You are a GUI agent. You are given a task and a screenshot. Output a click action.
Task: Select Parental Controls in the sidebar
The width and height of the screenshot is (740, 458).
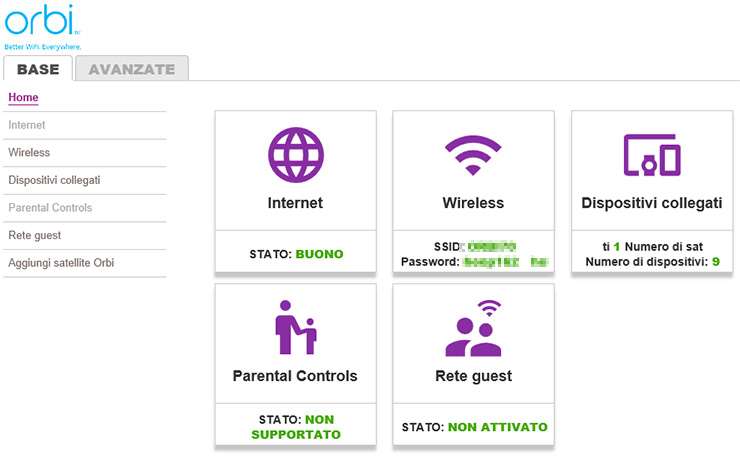pos(50,208)
